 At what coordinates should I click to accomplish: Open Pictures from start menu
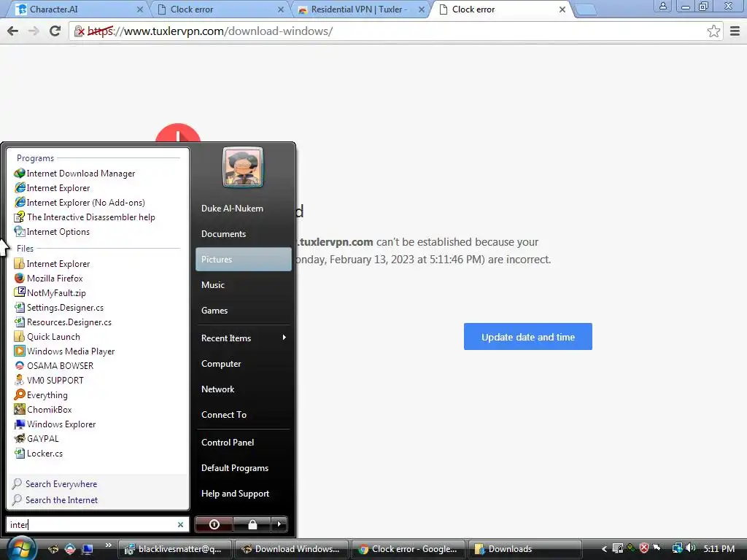tap(244, 260)
